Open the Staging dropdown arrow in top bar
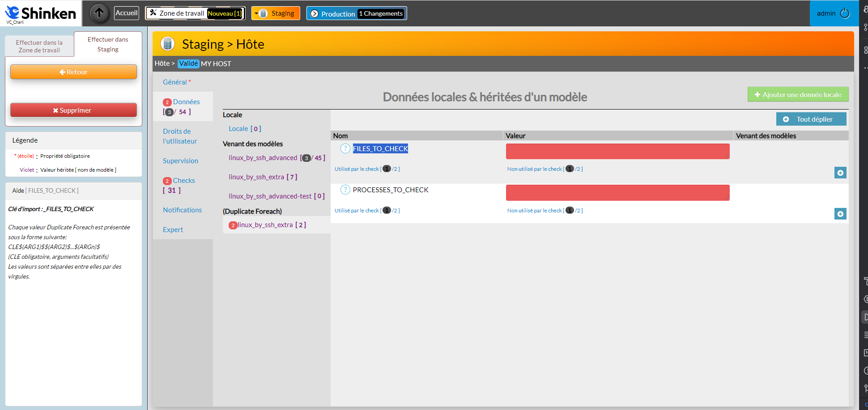Screen dimensions: 868x410 tap(256, 13)
